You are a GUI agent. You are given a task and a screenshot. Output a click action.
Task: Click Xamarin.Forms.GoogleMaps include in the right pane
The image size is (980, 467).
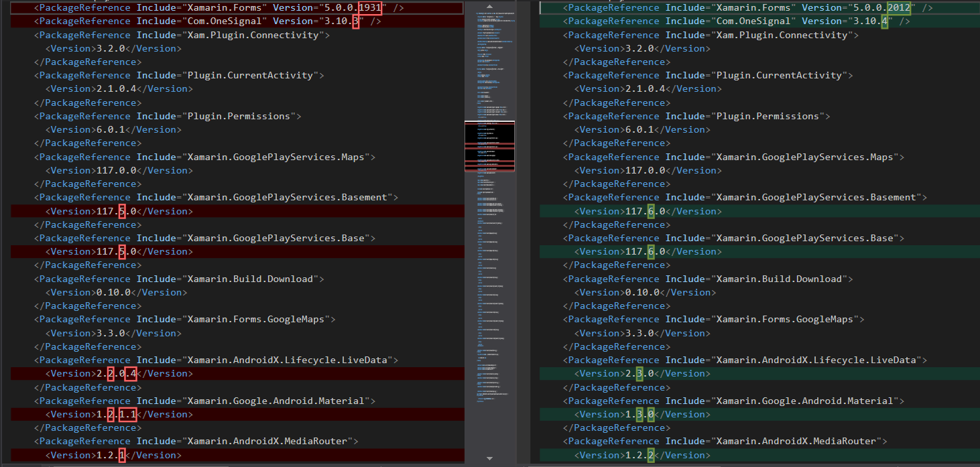click(713, 319)
